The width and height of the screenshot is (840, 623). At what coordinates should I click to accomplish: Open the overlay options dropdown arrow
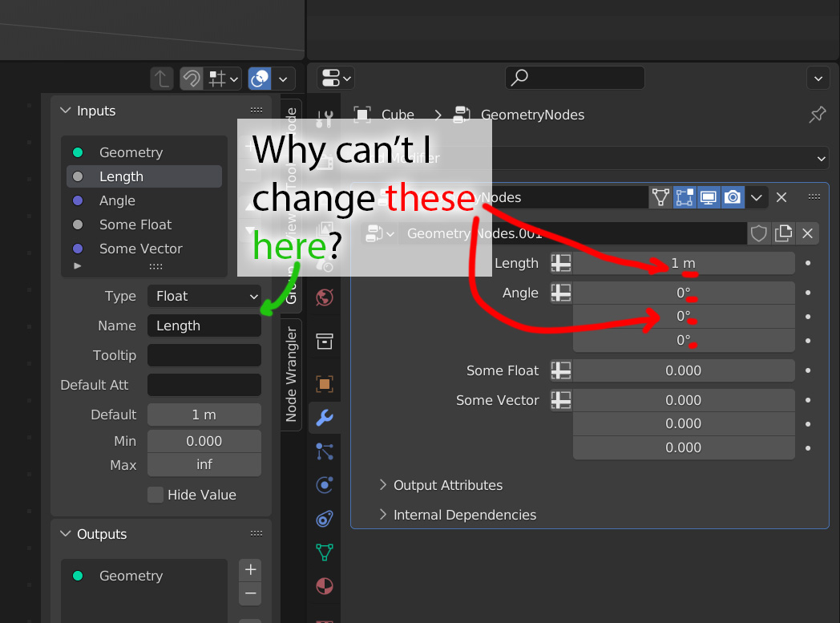[x=284, y=79]
